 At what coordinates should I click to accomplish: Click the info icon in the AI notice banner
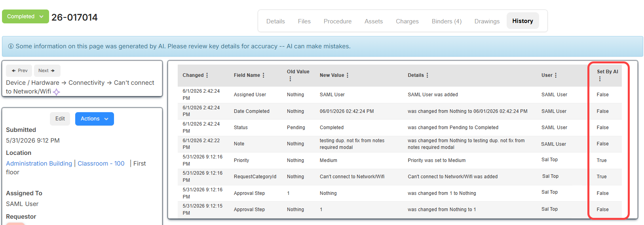pyautogui.click(x=11, y=46)
